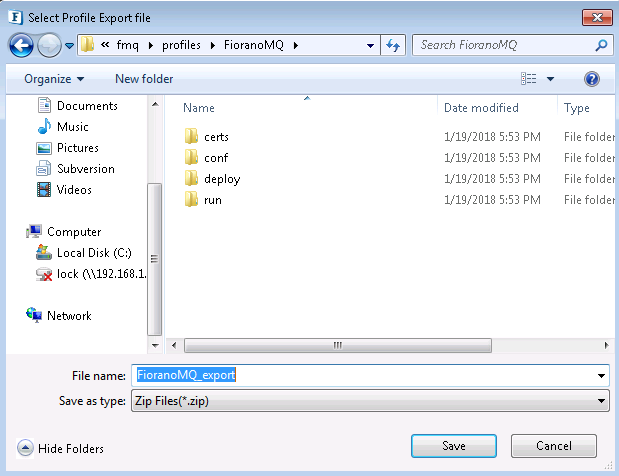Select Documents in the navigation pane
The image size is (619, 476).
(77, 106)
